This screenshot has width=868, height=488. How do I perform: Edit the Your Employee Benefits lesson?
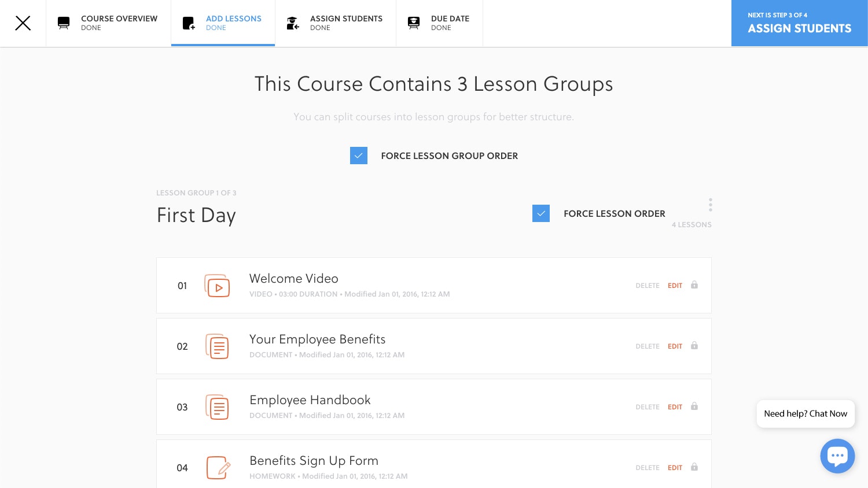675,346
